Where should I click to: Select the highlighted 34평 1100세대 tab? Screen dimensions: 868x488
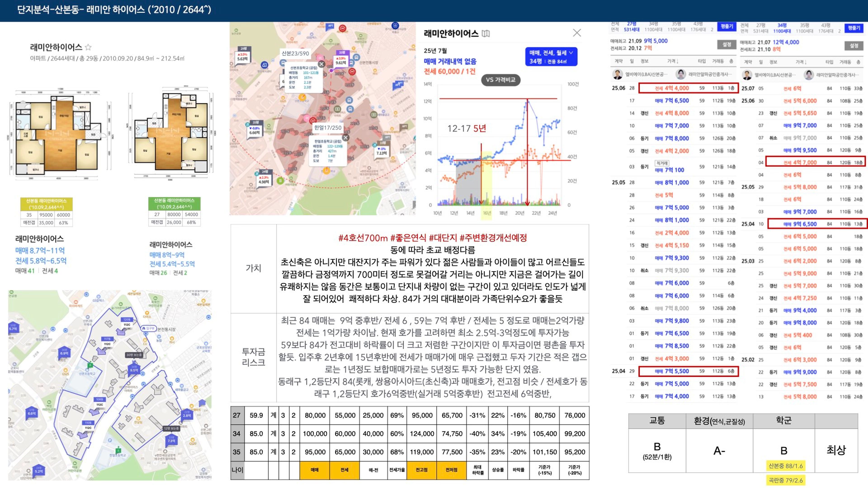tap(782, 28)
